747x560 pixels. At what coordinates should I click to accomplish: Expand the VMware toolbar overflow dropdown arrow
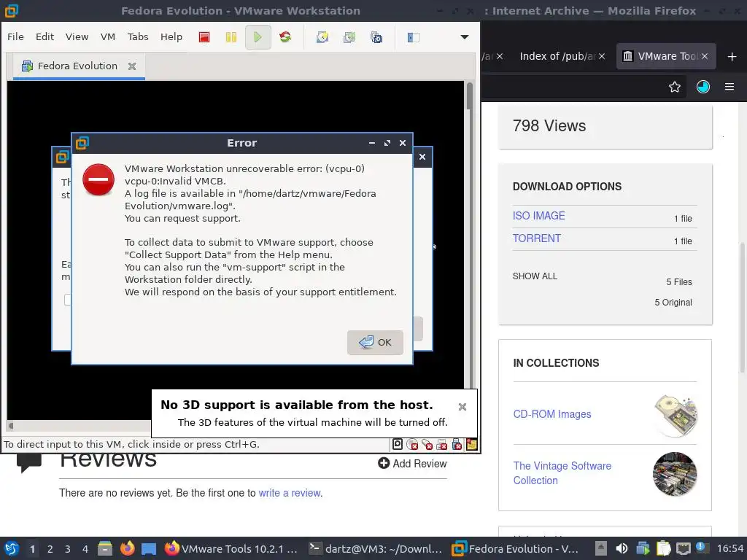[x=465, y=37]
